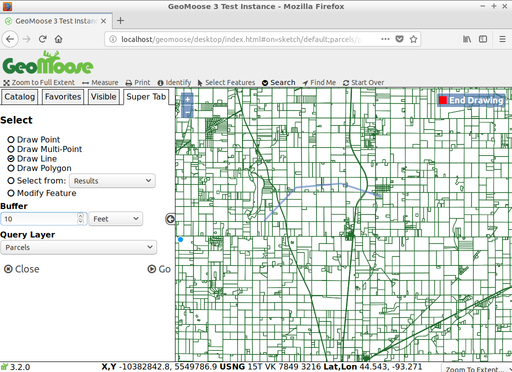This screenshot has width=512, height=372.
Task: Toggle the Firefox sidebar
Action: tap(483, 39)
